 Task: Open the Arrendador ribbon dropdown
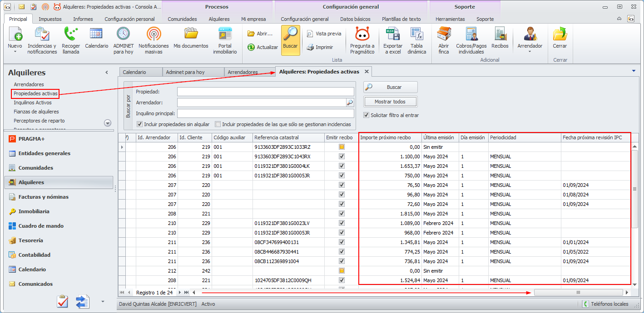pyautogui.click(x=530, y=52)
